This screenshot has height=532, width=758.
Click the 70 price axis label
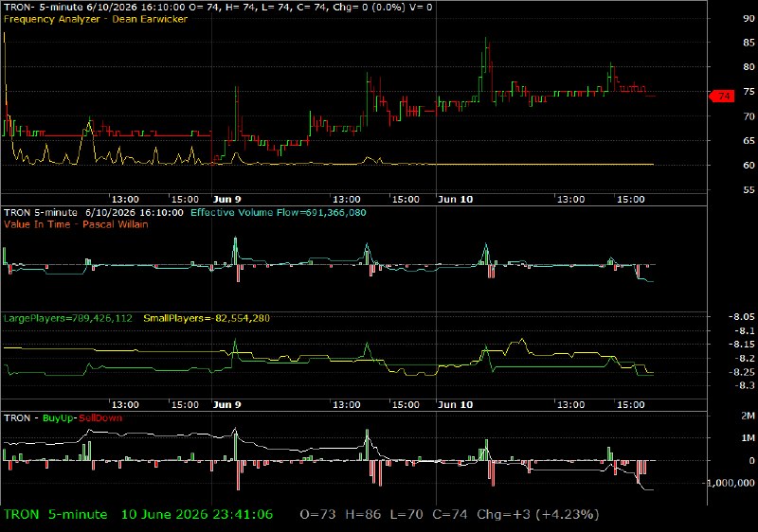click(x=749, y=116)
